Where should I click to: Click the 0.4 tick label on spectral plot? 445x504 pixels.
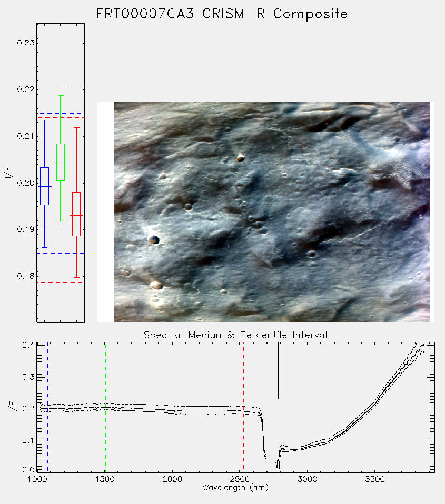click(x=28, y=345)
